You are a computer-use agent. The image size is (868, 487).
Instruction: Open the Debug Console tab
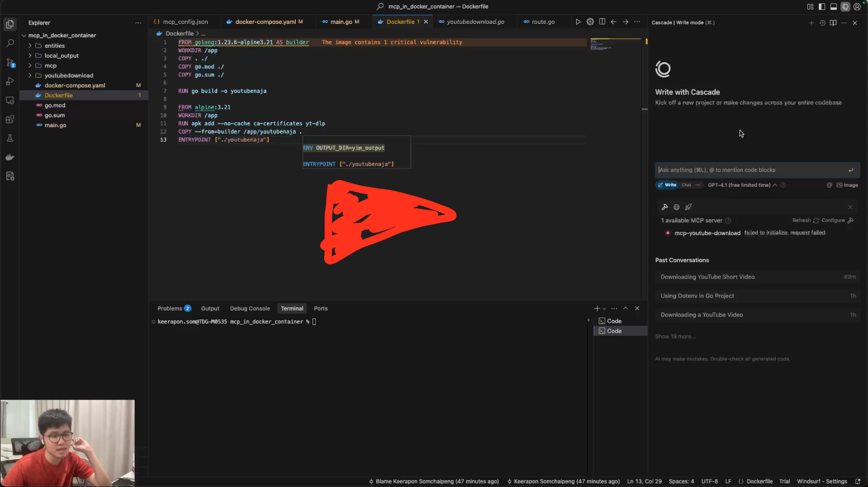point(250,309)
